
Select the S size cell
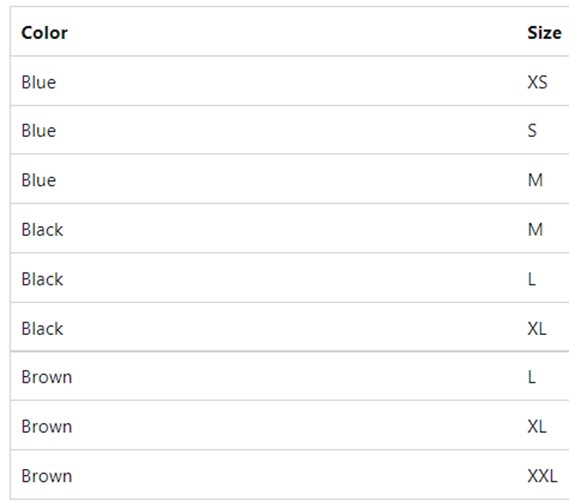click(532, 131)
